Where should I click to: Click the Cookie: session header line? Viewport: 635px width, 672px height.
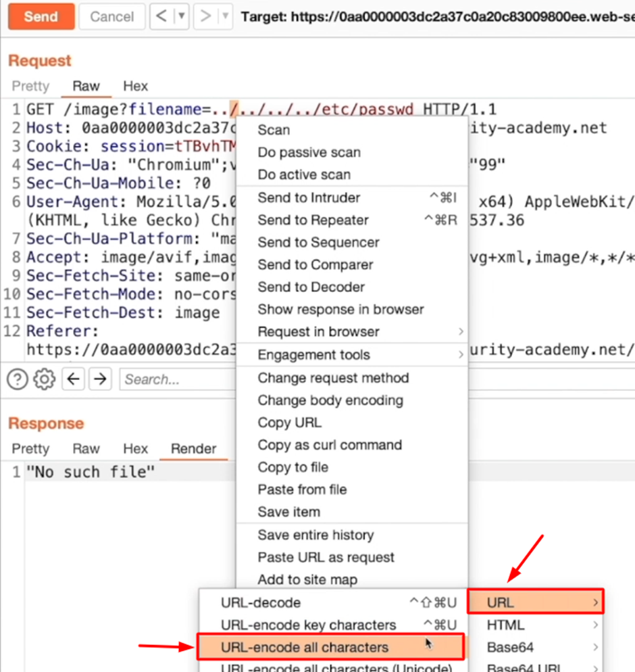coord(131,146)
